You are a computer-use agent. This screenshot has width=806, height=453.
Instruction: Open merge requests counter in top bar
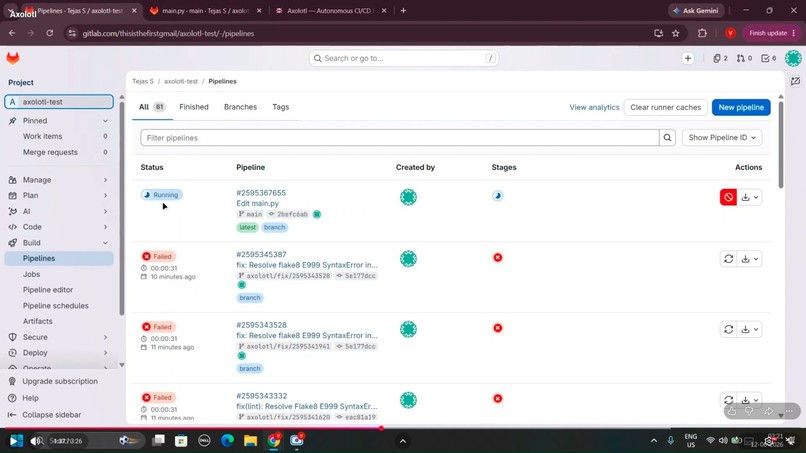point(744,59)
